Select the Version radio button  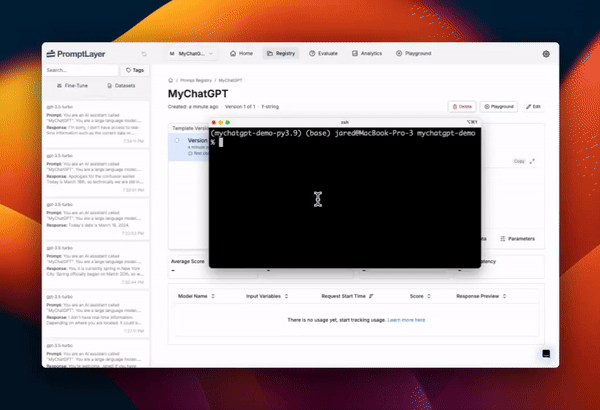177,140
